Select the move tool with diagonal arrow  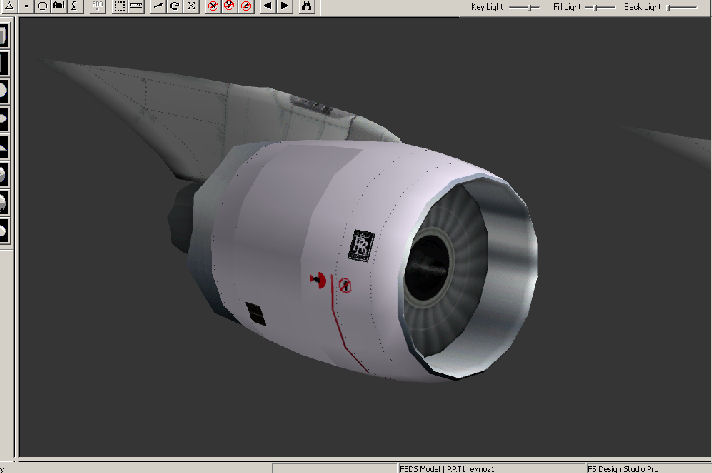pos(158,6)
